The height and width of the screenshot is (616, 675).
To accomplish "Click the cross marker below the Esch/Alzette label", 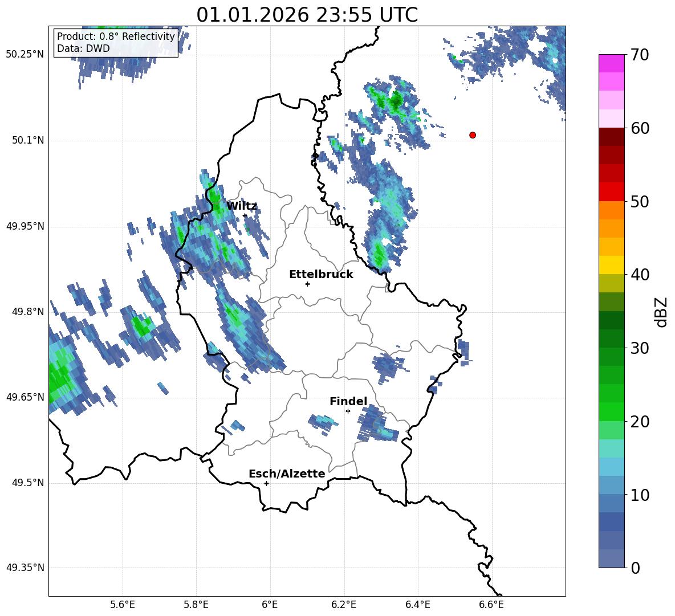I will (x=266, y=483).
